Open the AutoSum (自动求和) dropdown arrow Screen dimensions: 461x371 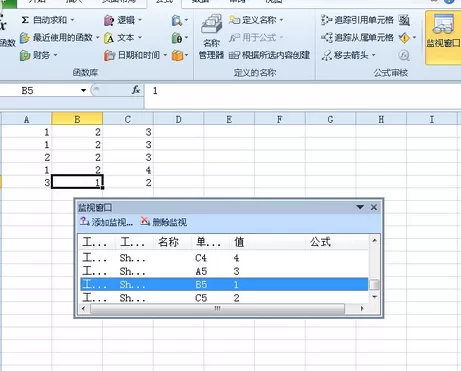tap(72, 20)
